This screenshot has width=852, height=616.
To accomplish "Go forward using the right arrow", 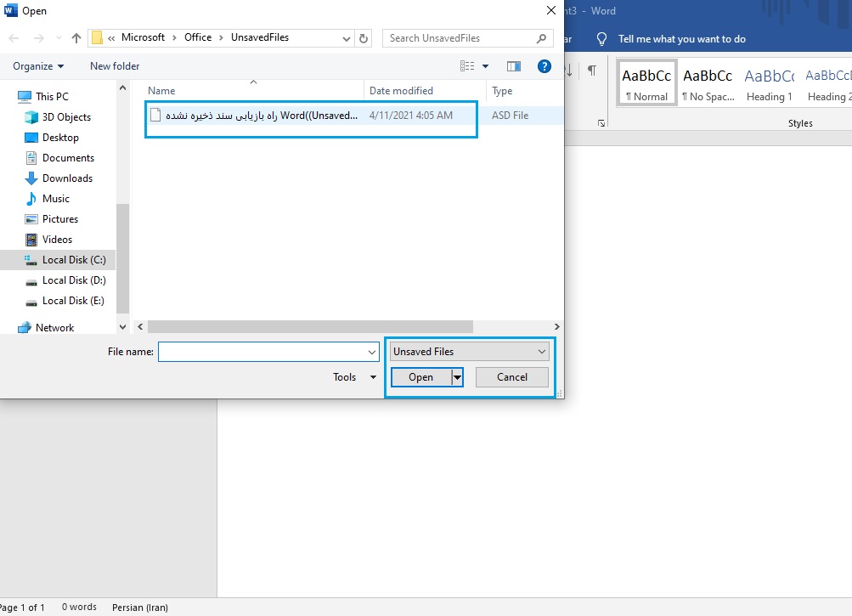I will (38, 38).
